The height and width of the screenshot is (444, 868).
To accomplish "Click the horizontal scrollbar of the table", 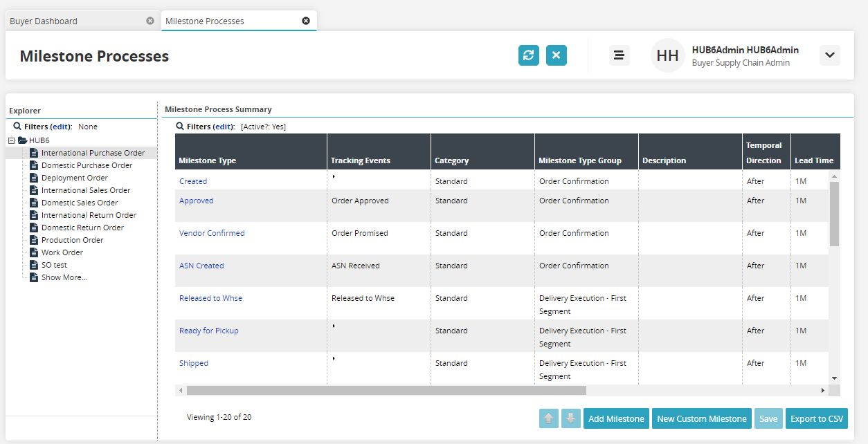I will click(386, 391).
